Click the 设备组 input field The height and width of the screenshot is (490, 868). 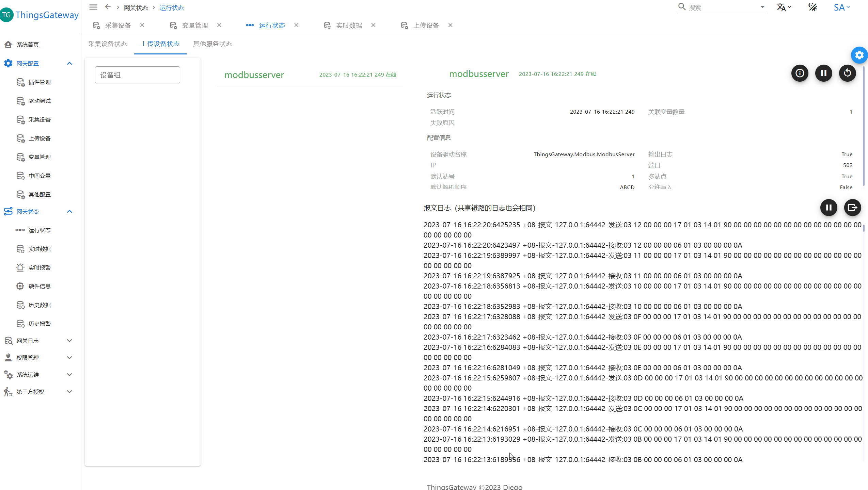click(x=137, y=75)
